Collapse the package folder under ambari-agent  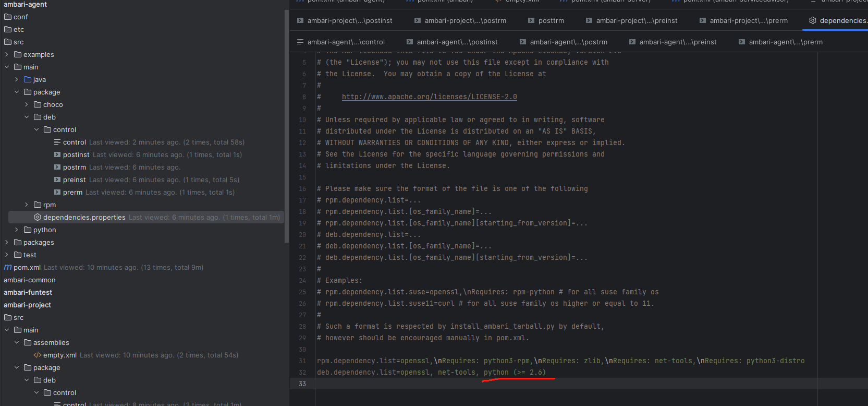tap(17, 92)
